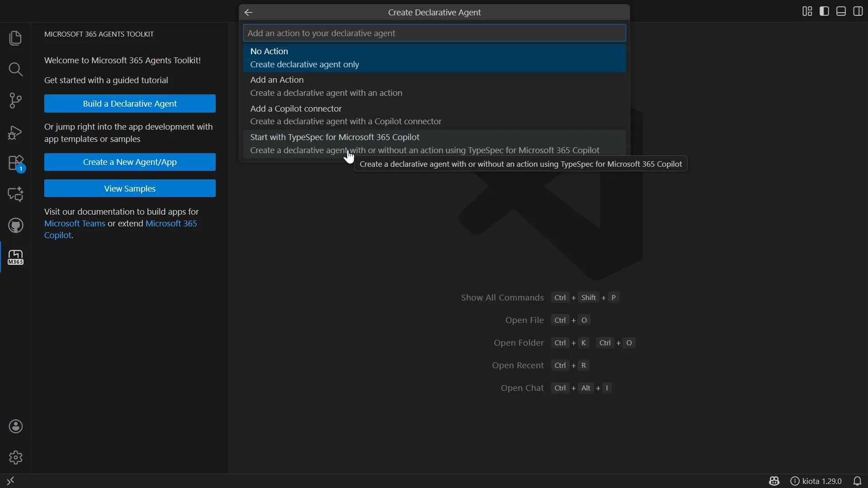Open the Extensions view with the notification badge
The width and height of the screenshot is (868, 488).
point(15,163)
